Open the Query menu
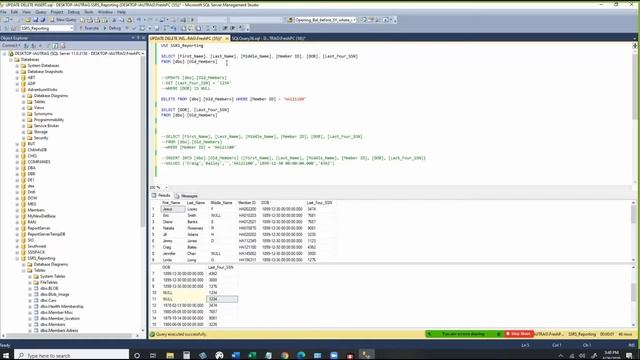640x360 pixels. 41,12
